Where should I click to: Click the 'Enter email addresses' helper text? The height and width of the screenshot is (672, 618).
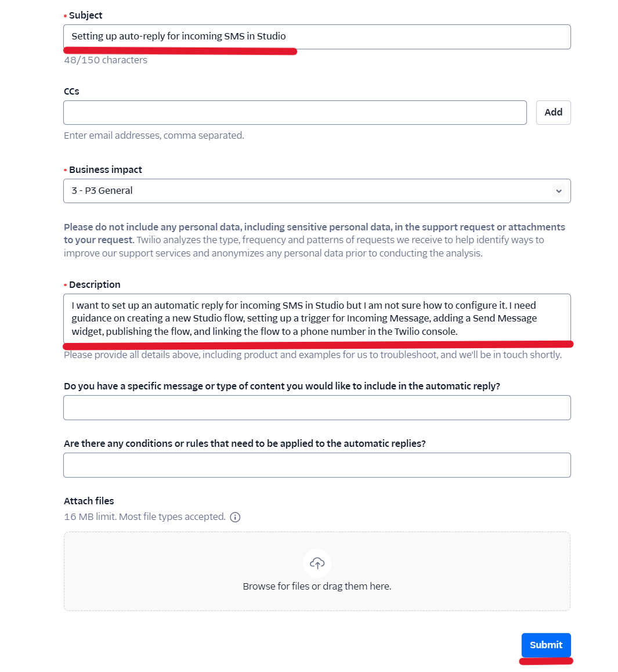click(x=154, y=136)
